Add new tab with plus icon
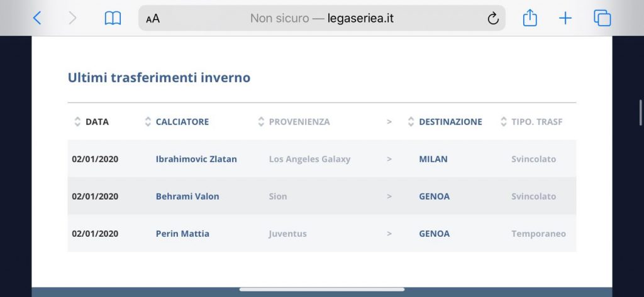Screen dimensions: 644x297 (x=565, y=18)
